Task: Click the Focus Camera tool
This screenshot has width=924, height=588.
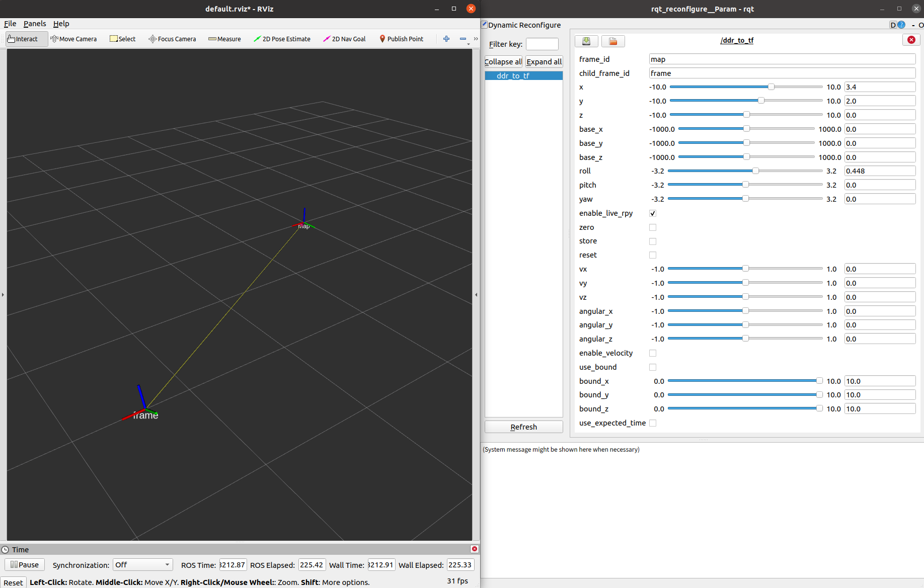Action: point(172,39)
